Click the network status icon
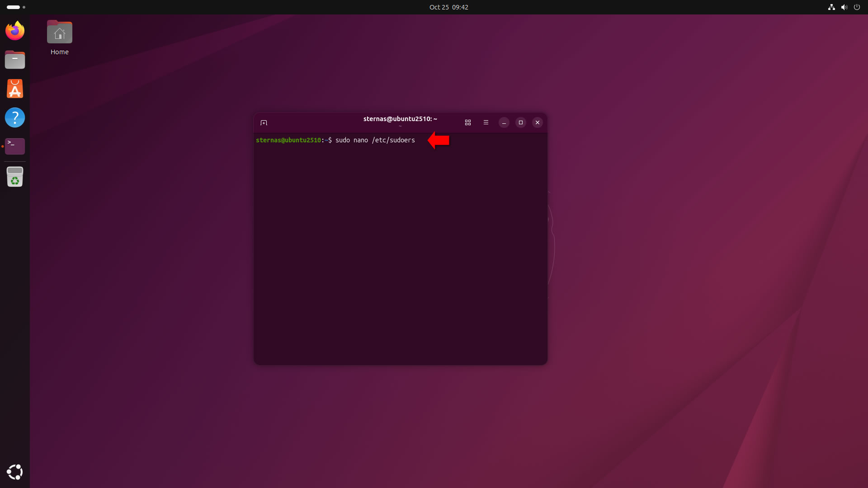 [831, 7]
